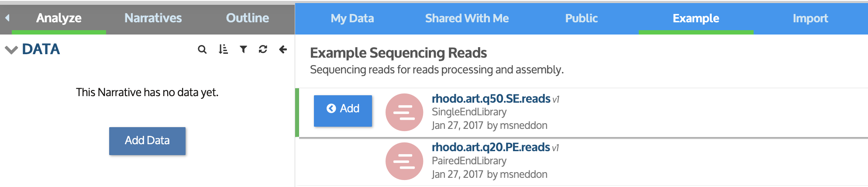Collapse the DATA section chevron
The height and width of the screenshot is (187, 868).
click(11, 50)
